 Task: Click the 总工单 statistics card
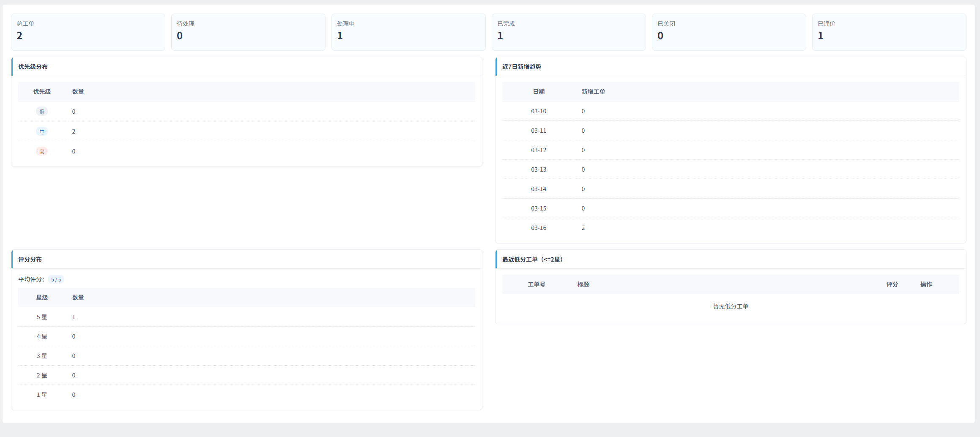pyautogui.click(x=88, y=32)
